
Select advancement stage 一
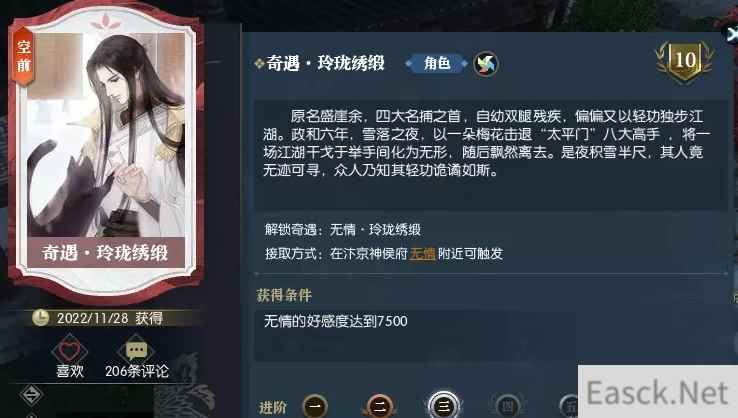point(315,406)
